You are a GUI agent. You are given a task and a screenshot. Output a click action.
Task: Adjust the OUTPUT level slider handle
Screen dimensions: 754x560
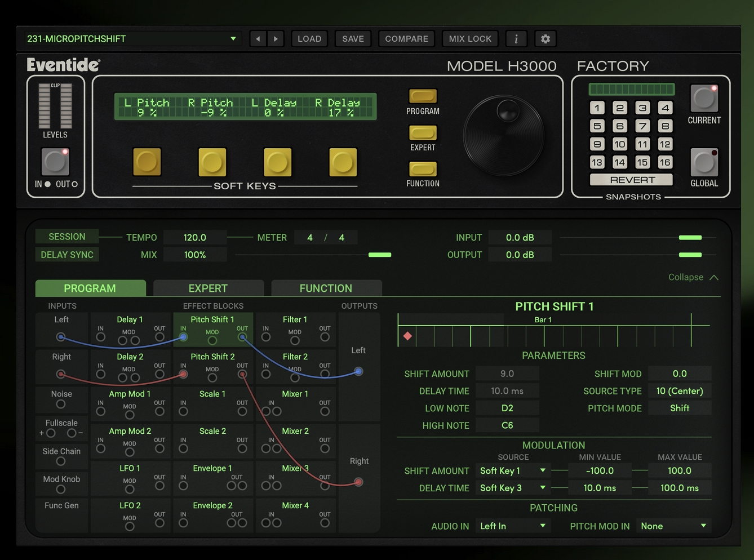coord(690,255)
